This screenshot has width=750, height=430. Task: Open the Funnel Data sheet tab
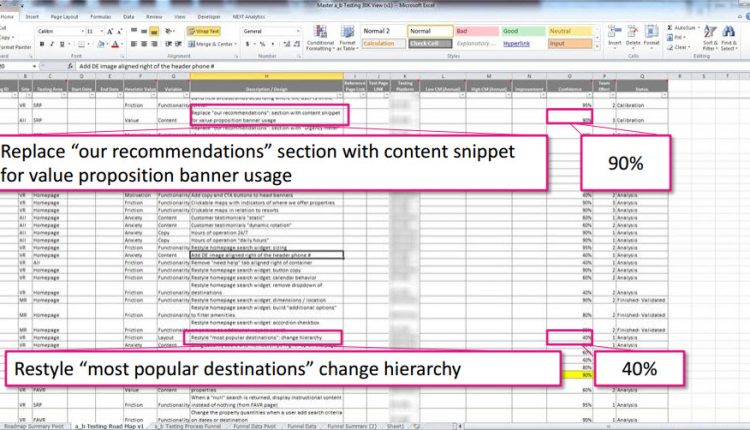click(302, 425)
